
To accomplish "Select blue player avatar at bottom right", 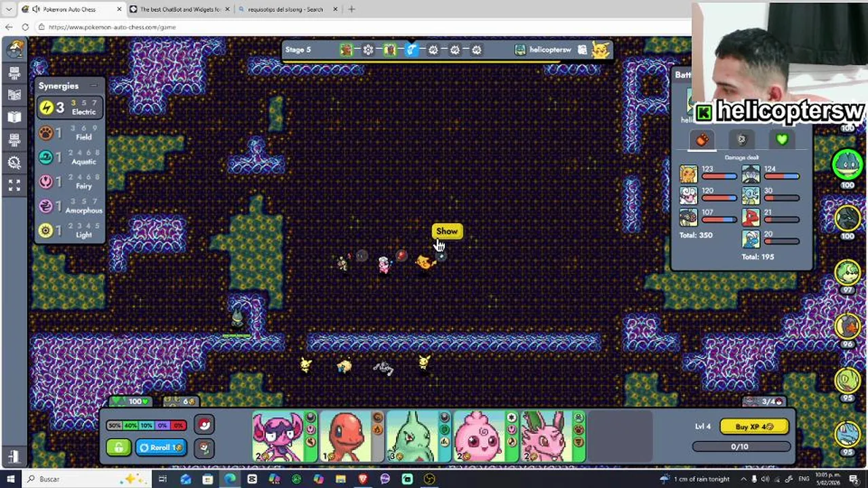I will tap(848, 434).
